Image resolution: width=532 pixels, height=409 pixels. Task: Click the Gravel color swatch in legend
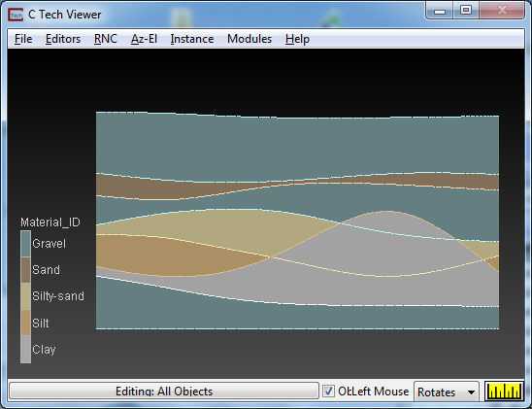26,244
